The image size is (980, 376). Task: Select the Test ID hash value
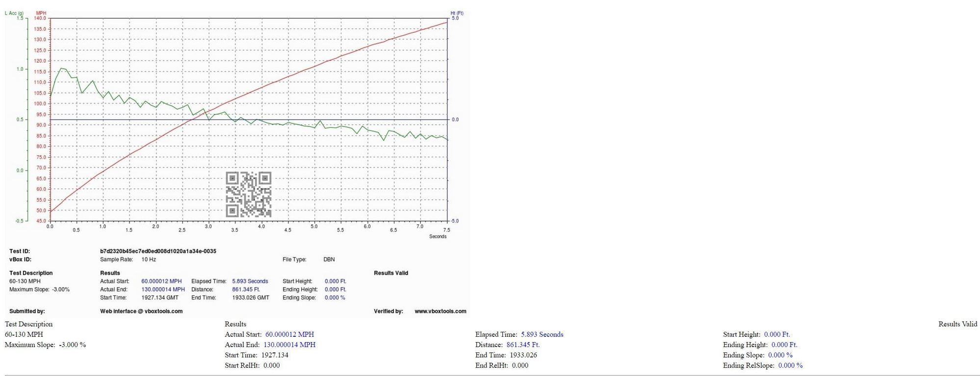(158, 251)
